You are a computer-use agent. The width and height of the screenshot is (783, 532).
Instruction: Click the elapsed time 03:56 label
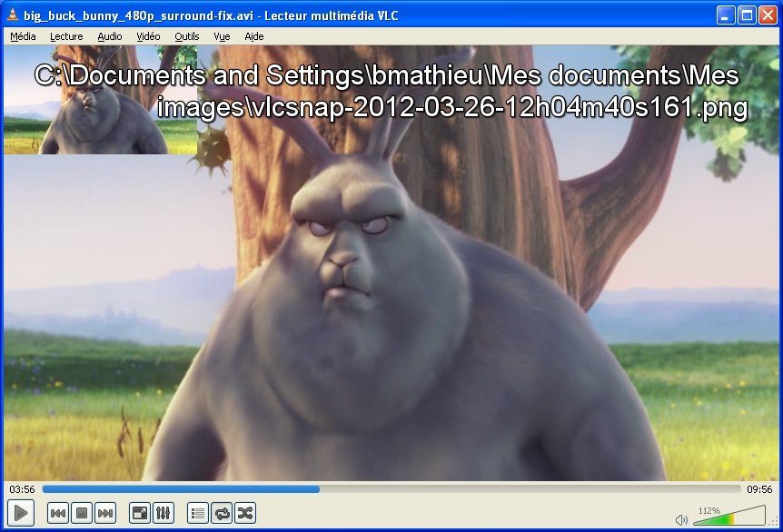point(22,489)
